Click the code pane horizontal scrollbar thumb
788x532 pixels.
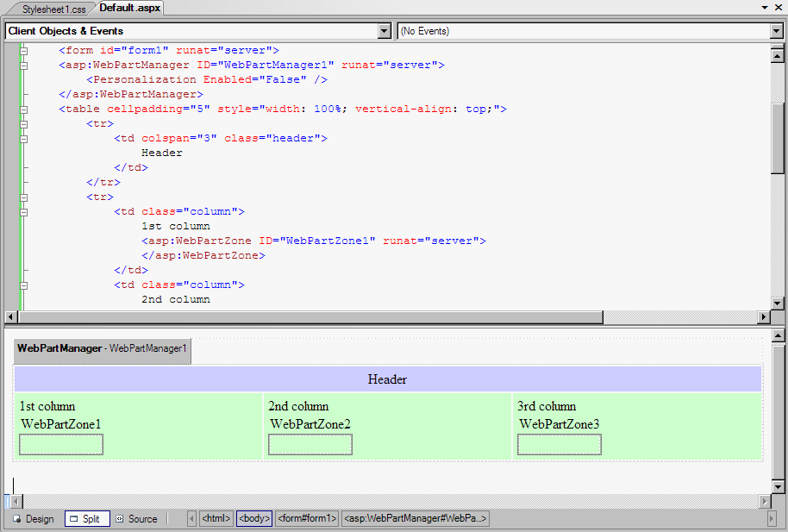click(310, 316)
